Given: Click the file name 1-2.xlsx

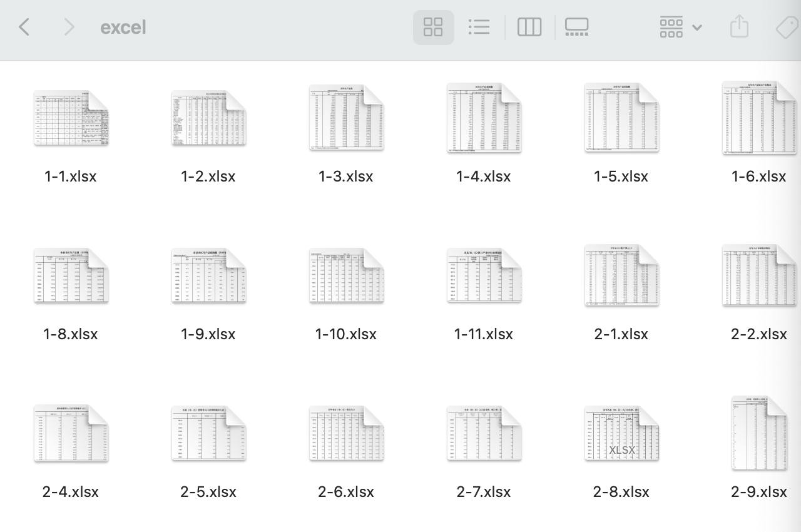Looking at the screenshot, I should (208, 176).
